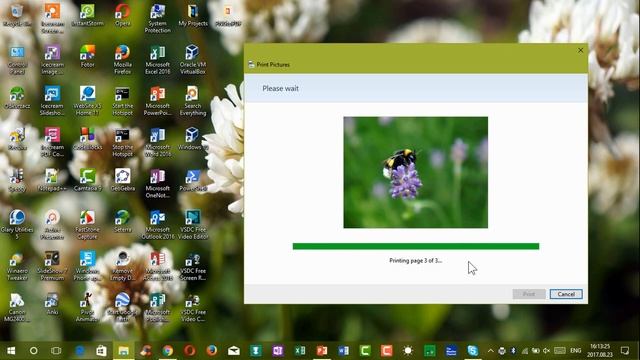This screenshot has height=360, width=640.
Task: Open the Recycle Bin desktop icon
Action: click(x=17, y=16)
